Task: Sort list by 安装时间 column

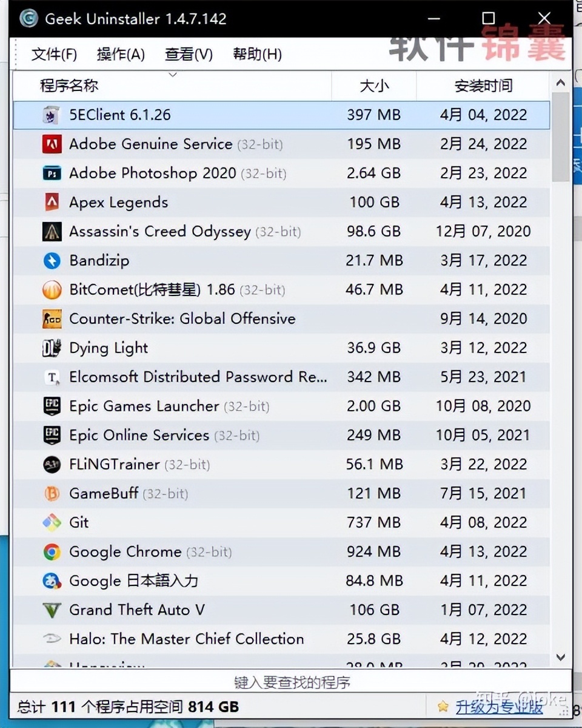Action: [x=483, y=86]
